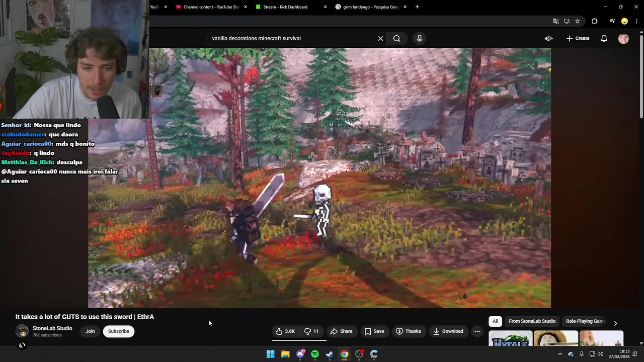Open the Translate page icon in address bar

click(556, 21)
